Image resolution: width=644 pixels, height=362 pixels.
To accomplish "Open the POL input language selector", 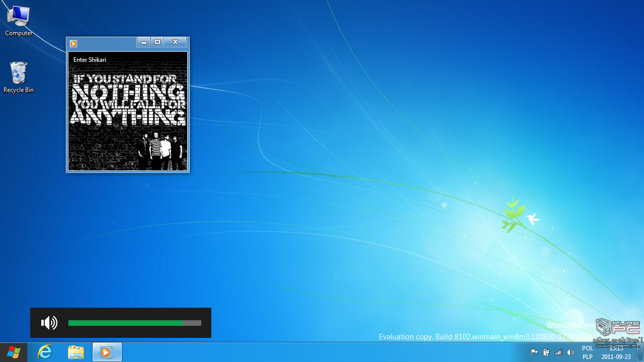I will tap(587, 348).
